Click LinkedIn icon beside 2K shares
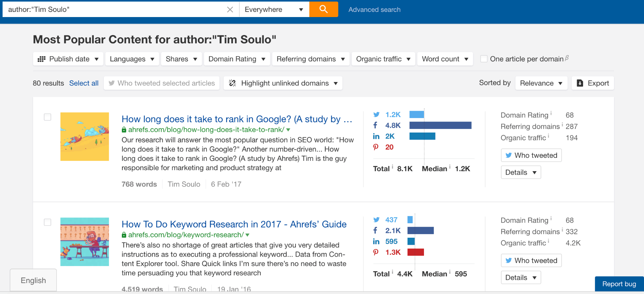 pyautogui.click(x=376, y=136)
